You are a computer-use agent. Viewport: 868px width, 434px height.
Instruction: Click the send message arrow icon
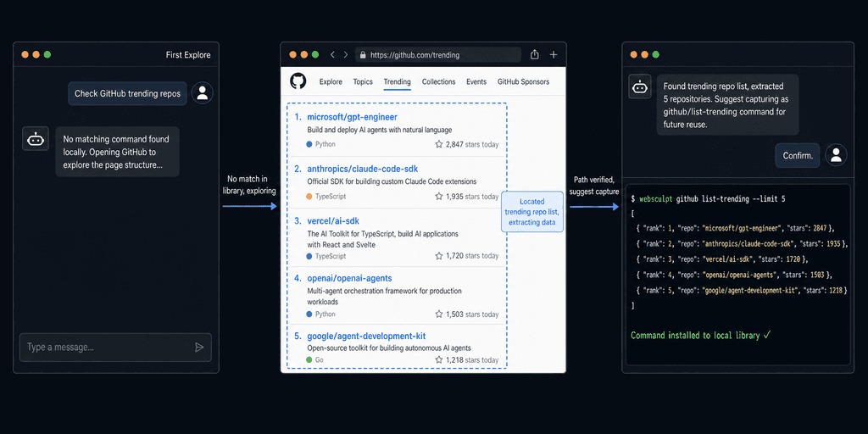[199, 347]
